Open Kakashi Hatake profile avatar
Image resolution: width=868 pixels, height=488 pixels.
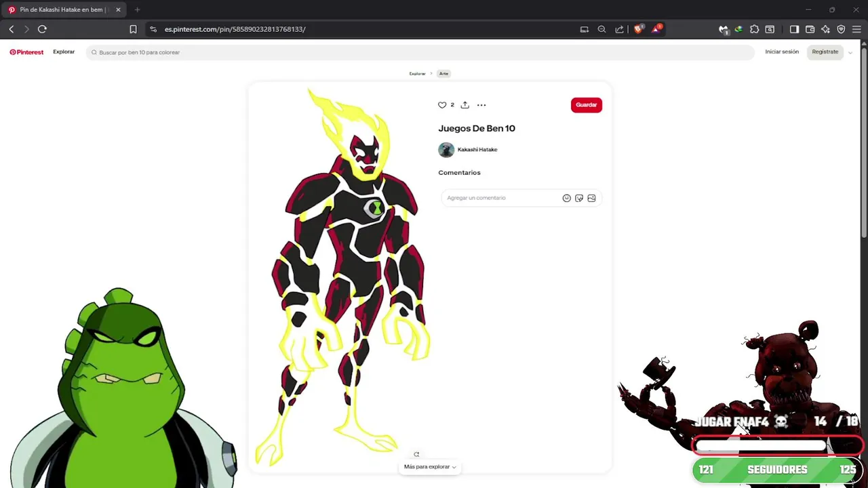[446, 150]
